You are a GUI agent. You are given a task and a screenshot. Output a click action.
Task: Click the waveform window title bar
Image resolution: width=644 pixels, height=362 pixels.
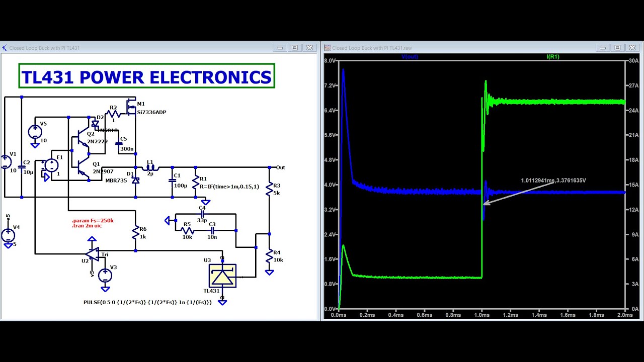[x=482, y=48]
